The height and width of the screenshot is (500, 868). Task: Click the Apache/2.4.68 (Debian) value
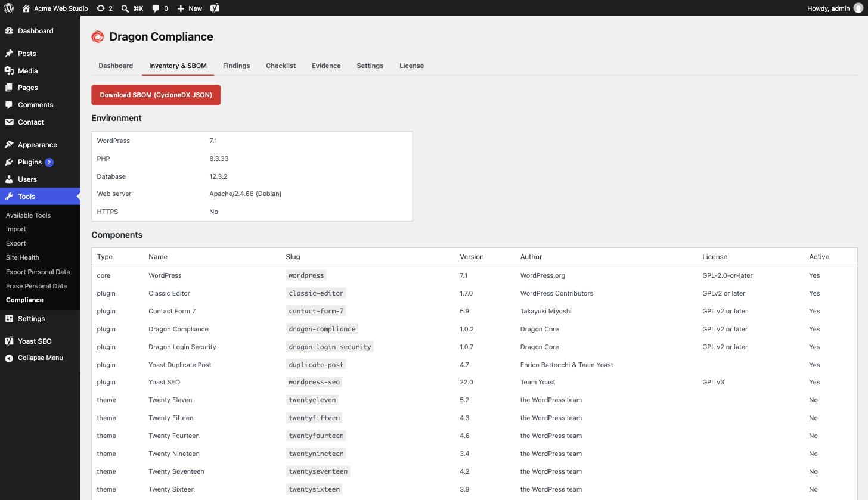[245, 194]
